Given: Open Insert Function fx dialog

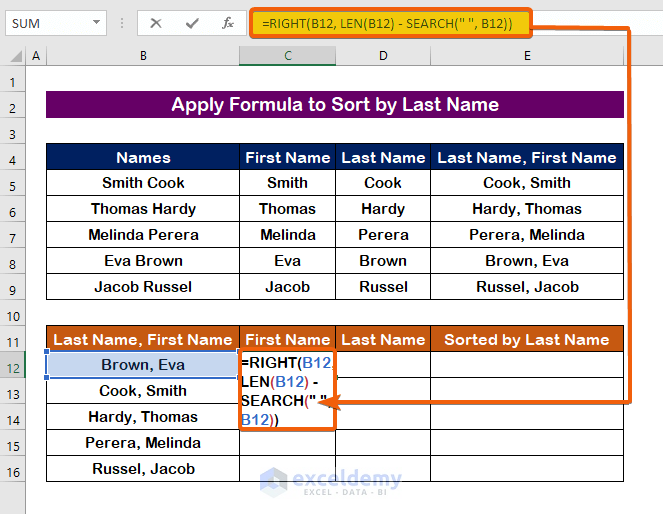Looking at the screenshot, I should [x=228, y=23].
